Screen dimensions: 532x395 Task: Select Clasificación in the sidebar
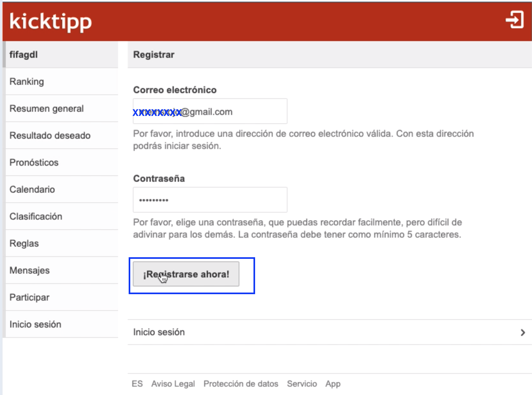pyautogui.click(x=36, y=216)
